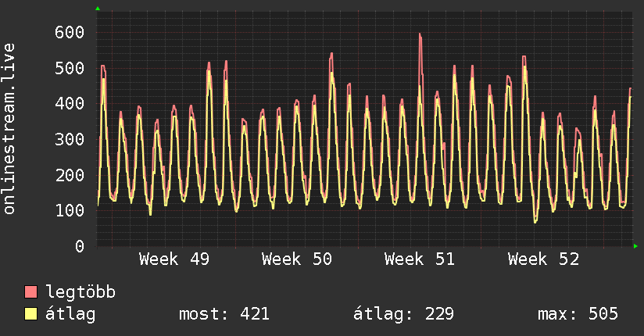Click the green arrow atop the y-axis
This screenshot has height=336, width=644.
pyautogui.click(x=98, y=9)
